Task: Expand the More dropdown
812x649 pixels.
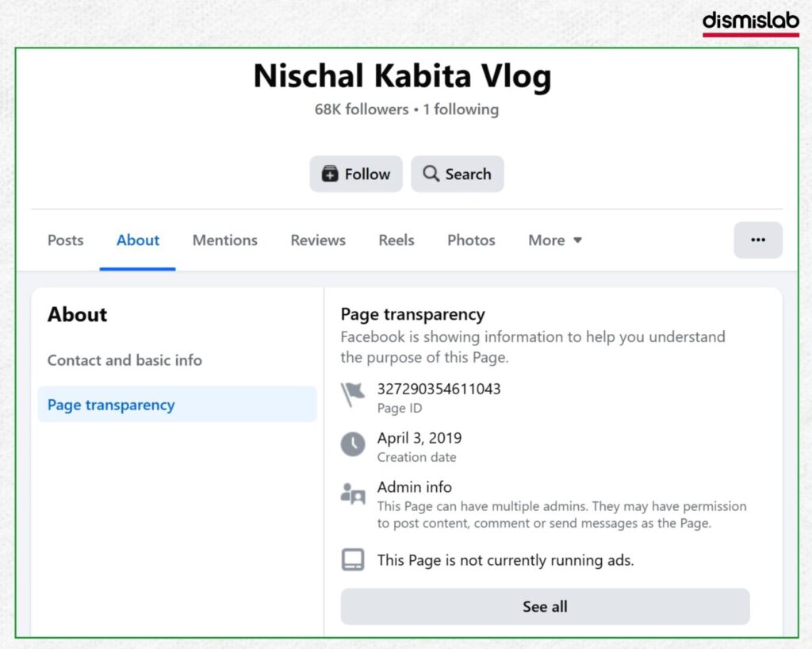Action: tap(555, 240)
